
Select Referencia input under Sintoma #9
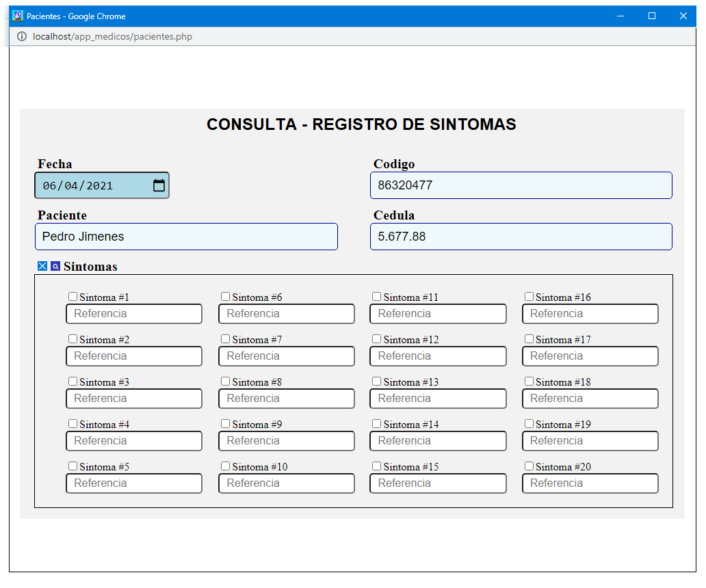click(287, 440)
